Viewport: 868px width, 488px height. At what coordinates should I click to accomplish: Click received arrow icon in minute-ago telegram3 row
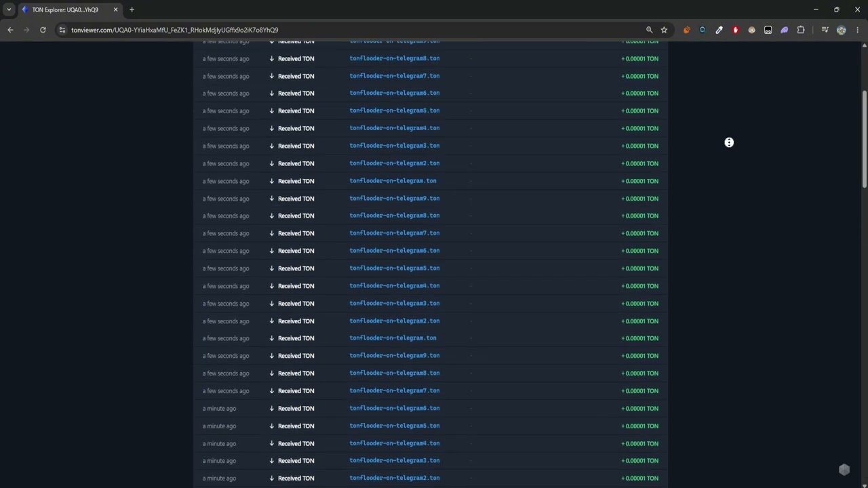(272, 461)
